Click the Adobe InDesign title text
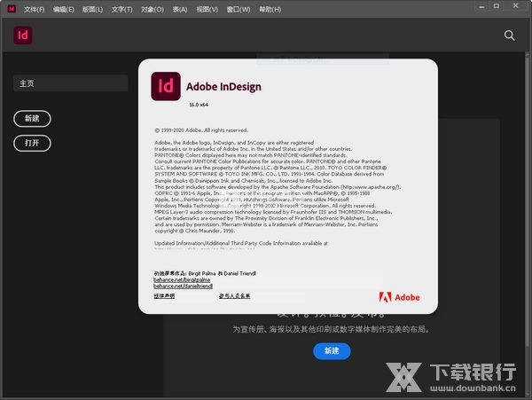This screenshot has width=532, height=400. (223, 87)
